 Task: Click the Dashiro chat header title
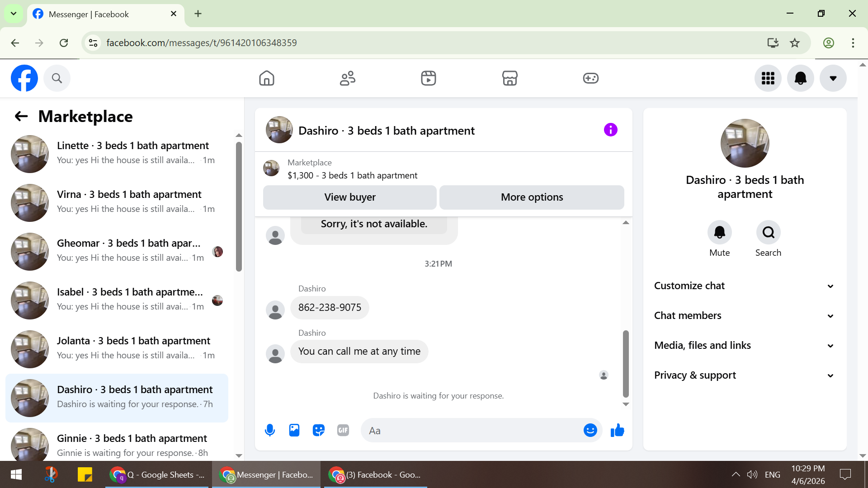(x=386, y=131)
